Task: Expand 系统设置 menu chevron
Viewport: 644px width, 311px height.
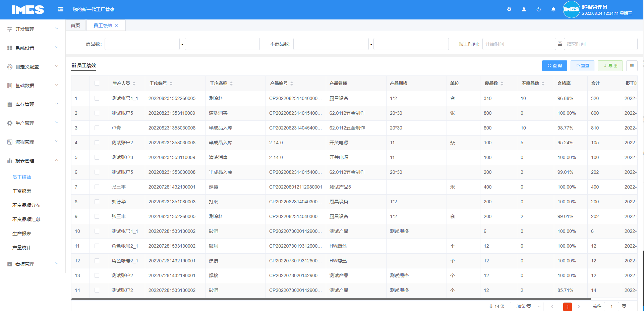Action: click(x=57, y=48)
